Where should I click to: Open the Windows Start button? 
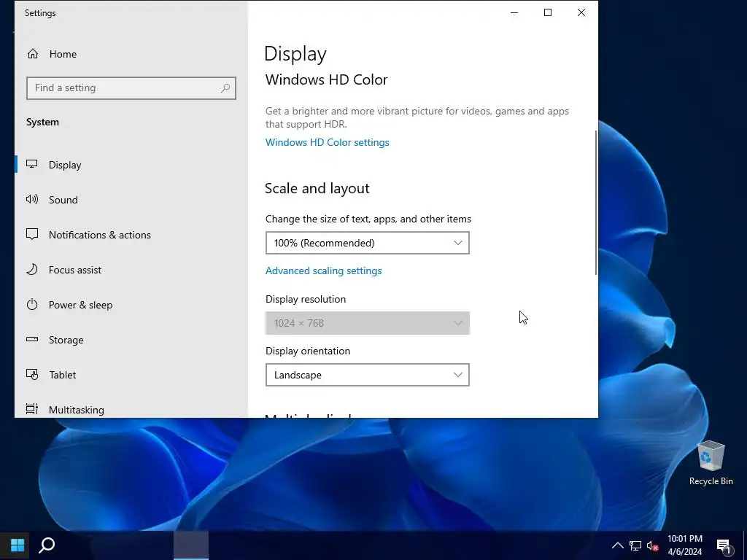point(18,545)
